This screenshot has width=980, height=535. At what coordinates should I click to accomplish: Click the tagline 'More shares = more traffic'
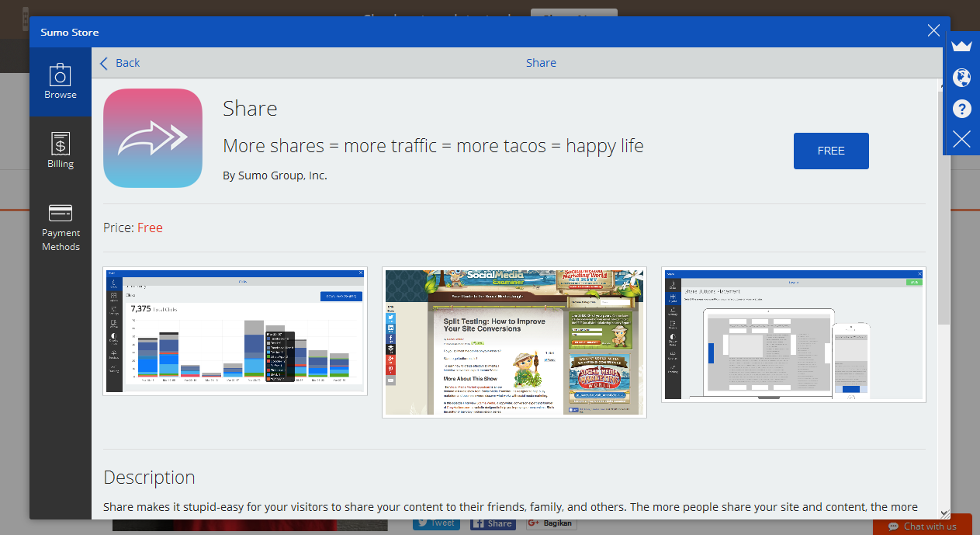pos(433,145)
